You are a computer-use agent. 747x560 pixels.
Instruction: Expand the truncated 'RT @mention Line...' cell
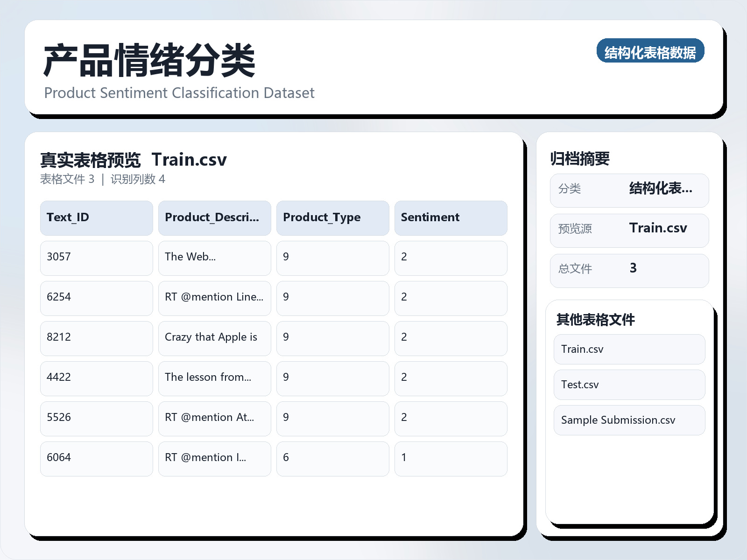(214, 298)
